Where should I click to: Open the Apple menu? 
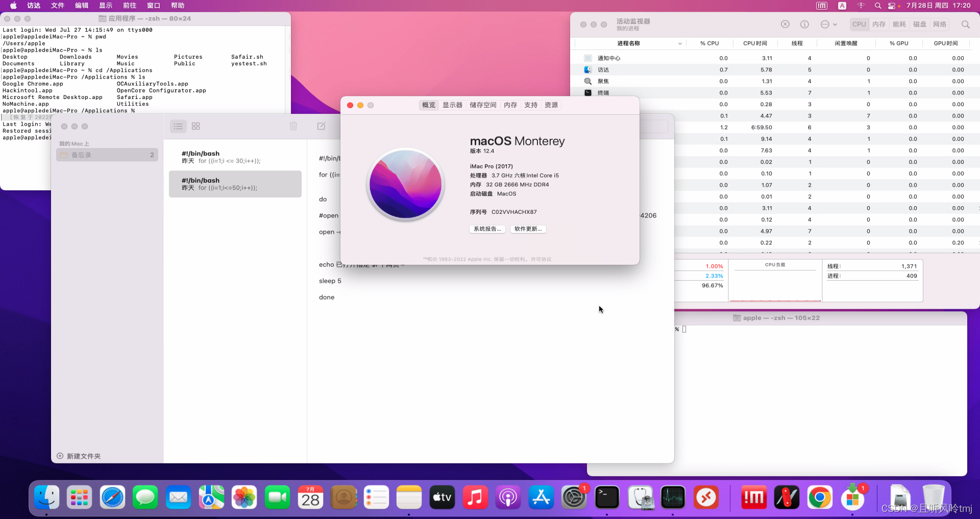(13, 6)
